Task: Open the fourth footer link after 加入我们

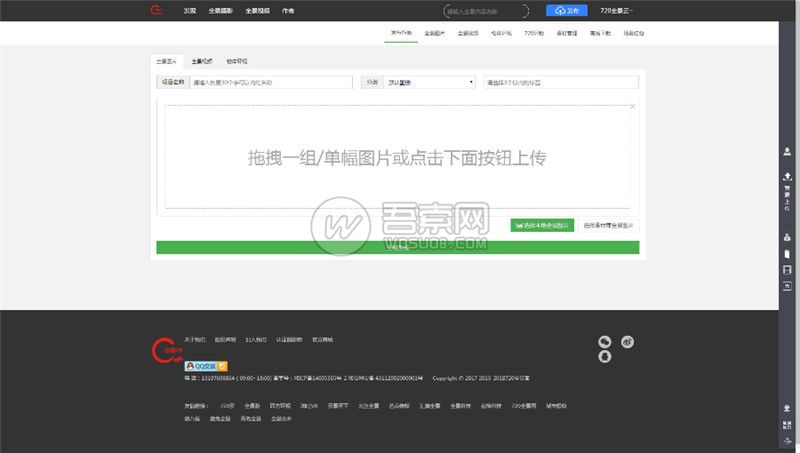Action: point(289,340)
